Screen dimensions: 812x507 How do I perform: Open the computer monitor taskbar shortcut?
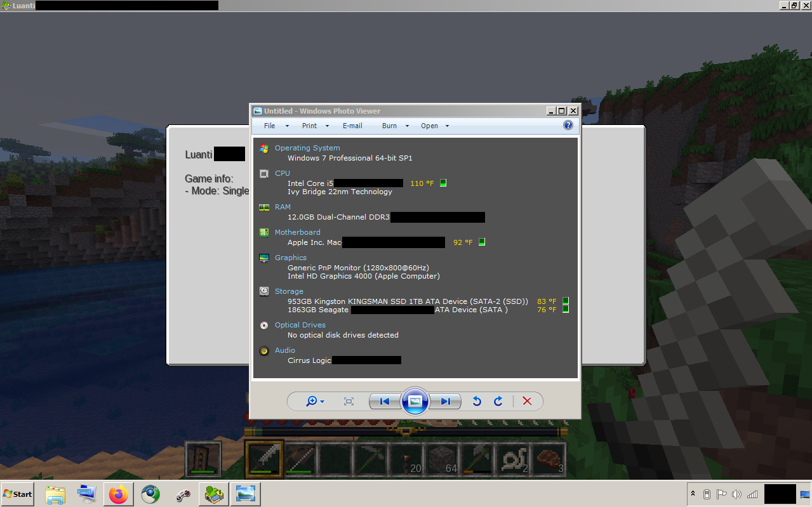coord(86,494)
